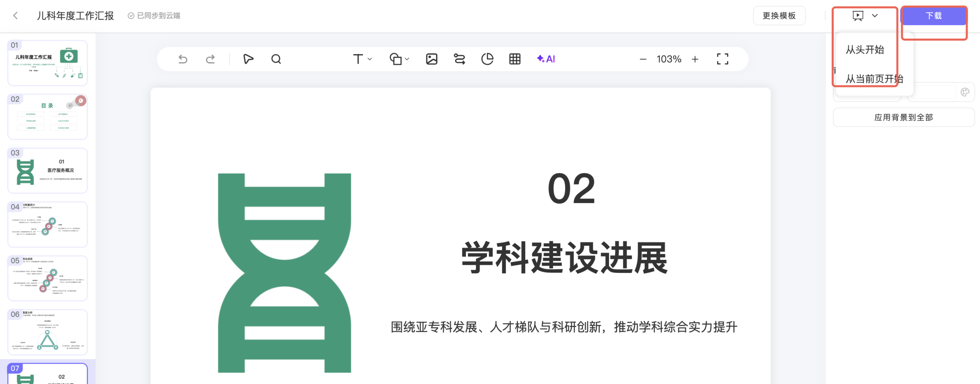Viewport: 980px width, 384px height.
Task: Click the undo arrow icon
Action: (x=183, y=59)
